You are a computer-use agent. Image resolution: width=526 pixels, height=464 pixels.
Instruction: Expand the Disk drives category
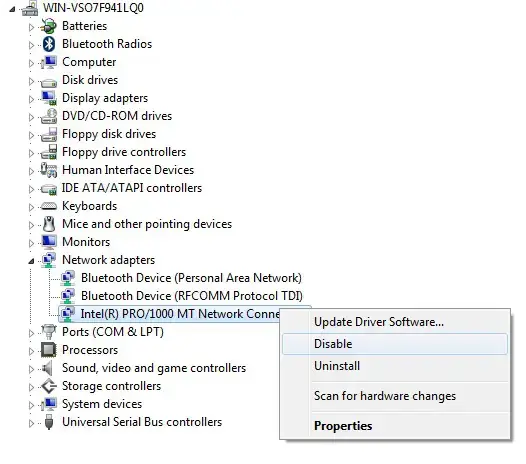point(31,81)
